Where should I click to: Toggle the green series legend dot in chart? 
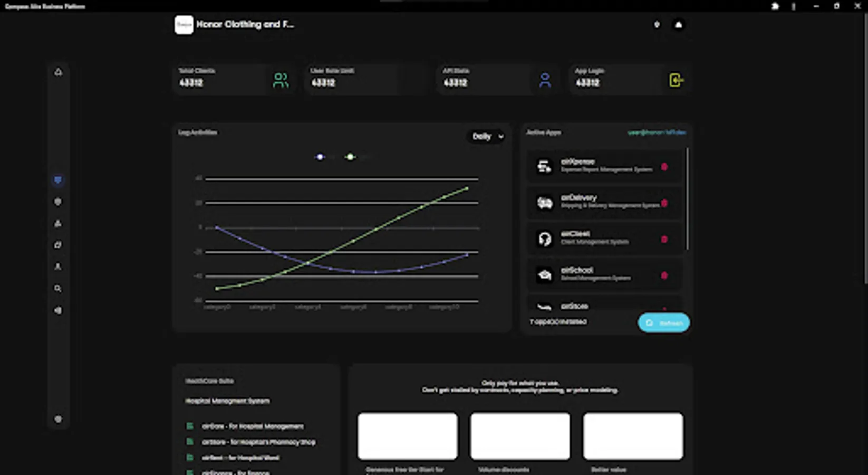350,157
